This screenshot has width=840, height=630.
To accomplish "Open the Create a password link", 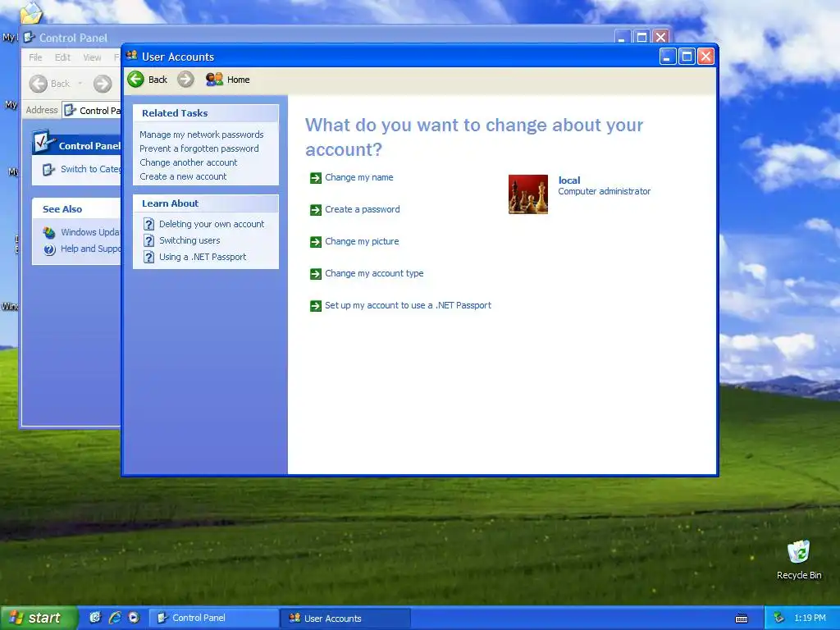I will click(x=362, y=209).
